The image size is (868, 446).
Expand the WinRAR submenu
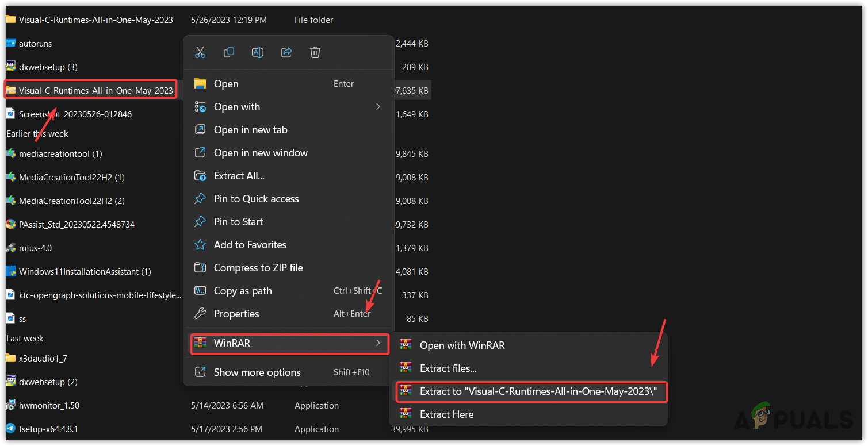(x=289, y=343)
